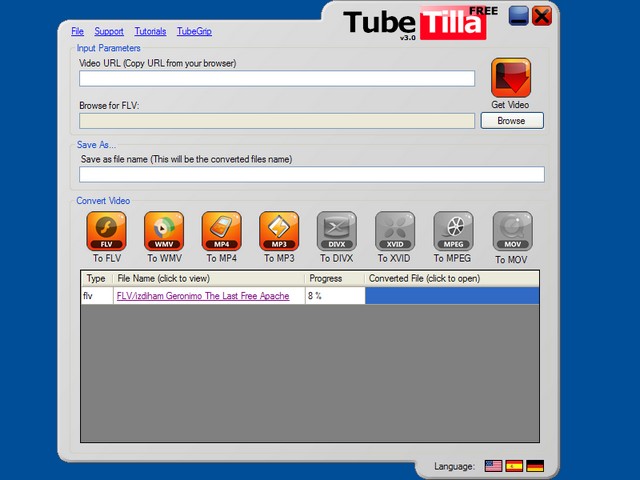Viewport: 640px width, 480px height.
Task: Click the highlighted blue Converted File cell
Action: tap(452, 296)
